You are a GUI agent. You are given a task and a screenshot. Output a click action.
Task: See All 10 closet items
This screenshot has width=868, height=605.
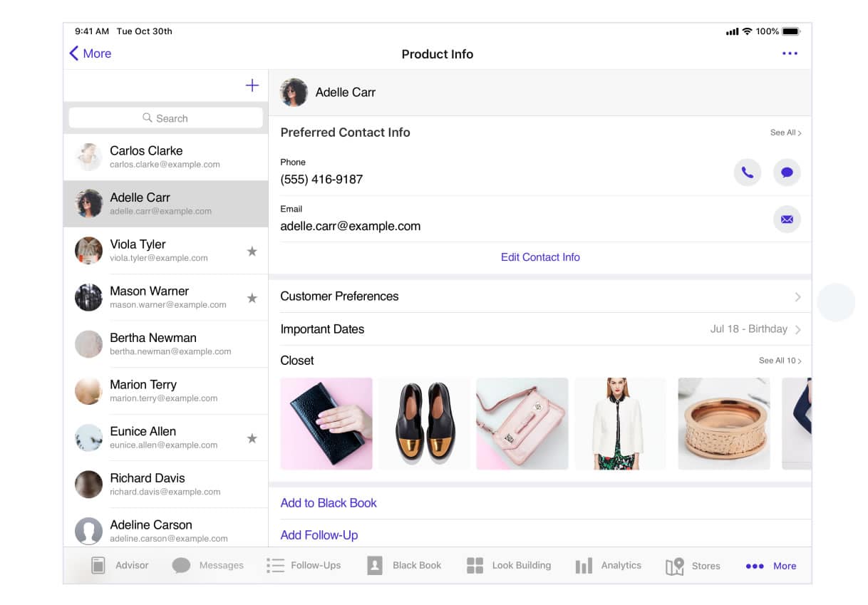coord(780,361)
